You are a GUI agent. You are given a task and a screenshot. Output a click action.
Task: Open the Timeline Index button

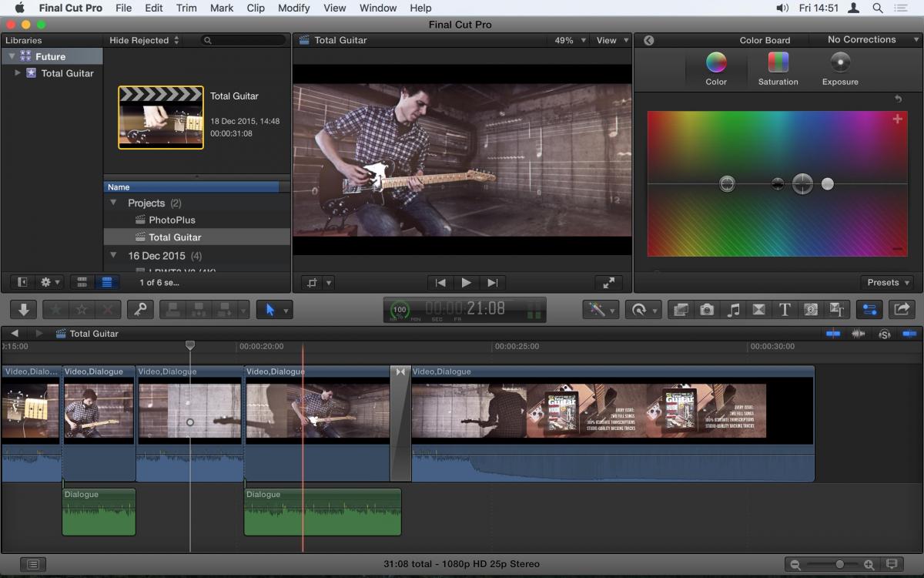(x=33, y=564)
